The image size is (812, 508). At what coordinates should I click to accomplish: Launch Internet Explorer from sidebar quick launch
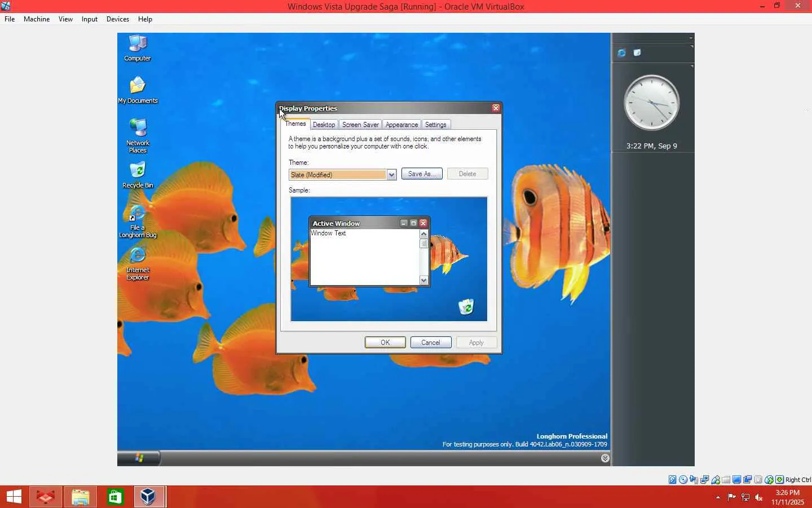coord(621,52)
